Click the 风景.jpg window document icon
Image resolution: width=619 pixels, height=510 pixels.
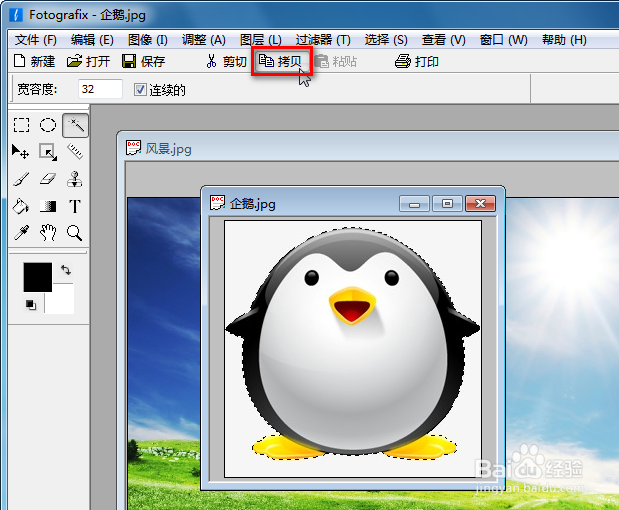click(x=133, y=148)
